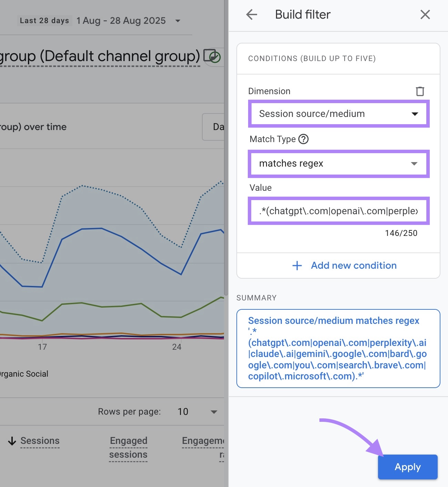Viewport: 448px width, 487px height.
Task: Open the Session source/medium dimension dropdown
Action: (x=338, y=114)
